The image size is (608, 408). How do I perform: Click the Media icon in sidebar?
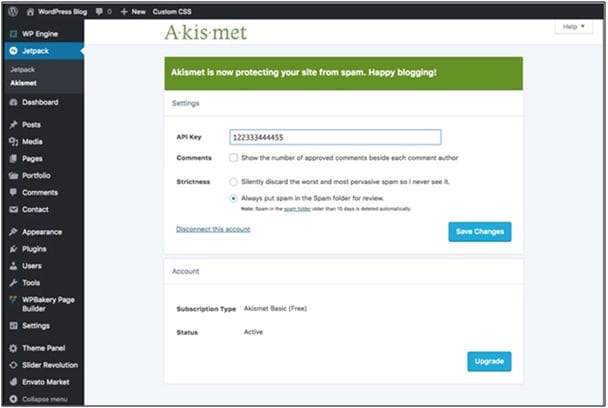[x=14, y=142]
